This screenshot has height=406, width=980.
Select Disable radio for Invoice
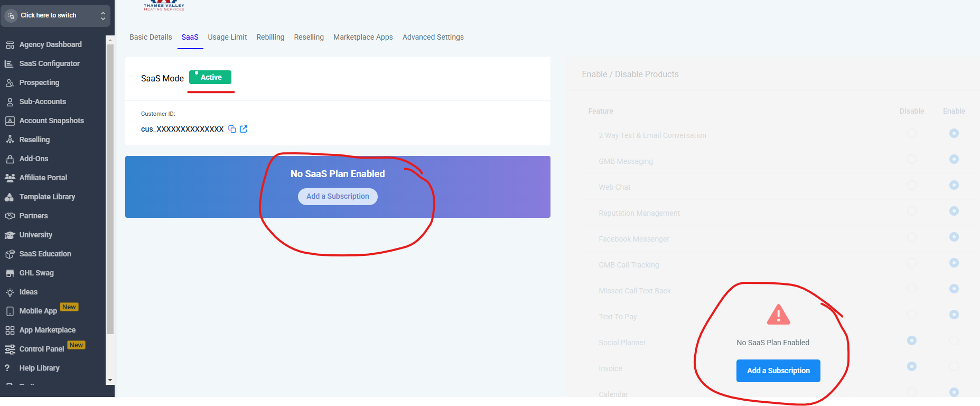911,366
